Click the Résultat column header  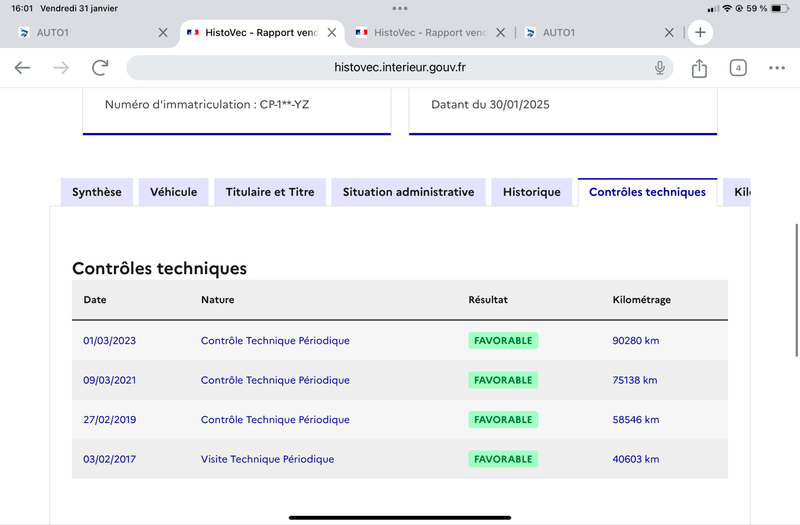point(488,299)
